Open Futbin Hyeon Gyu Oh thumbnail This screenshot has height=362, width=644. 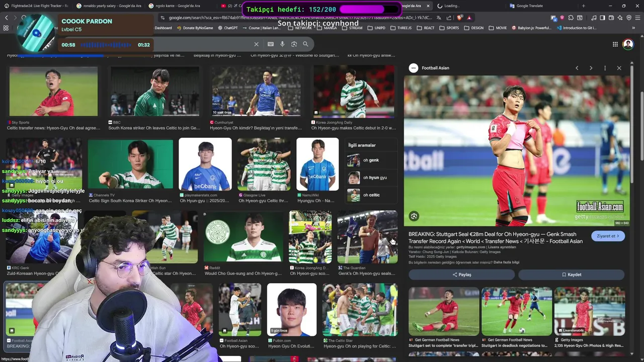click(292, 310)
